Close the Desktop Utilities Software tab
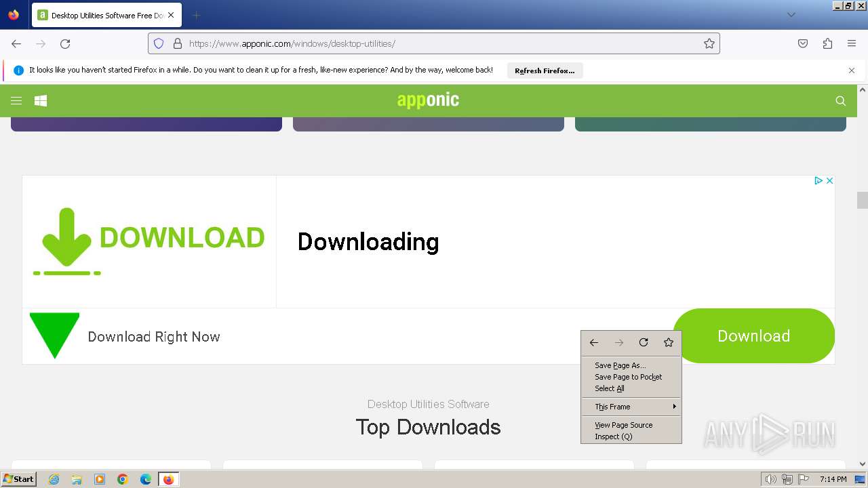868x488 pixels. 171,15
